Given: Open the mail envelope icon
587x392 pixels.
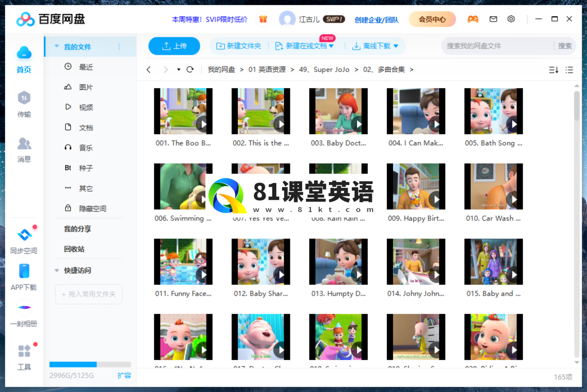Looking at the screenshot, I should point(493,19).
